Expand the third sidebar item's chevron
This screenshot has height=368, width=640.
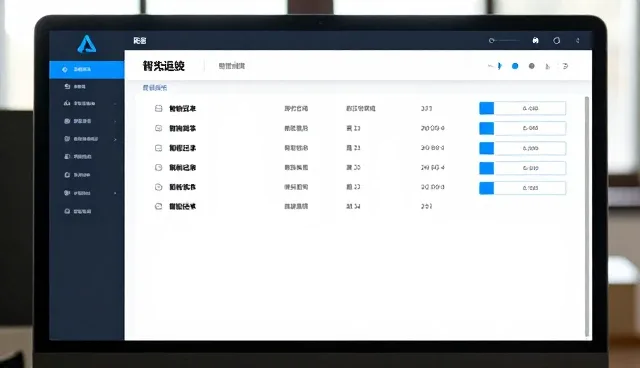pos(115,104)
